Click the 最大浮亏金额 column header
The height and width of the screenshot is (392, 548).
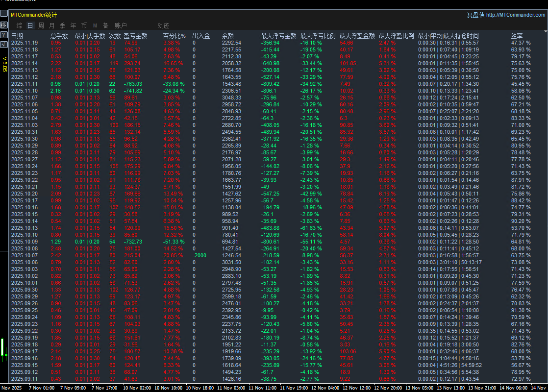click(278, 36)
